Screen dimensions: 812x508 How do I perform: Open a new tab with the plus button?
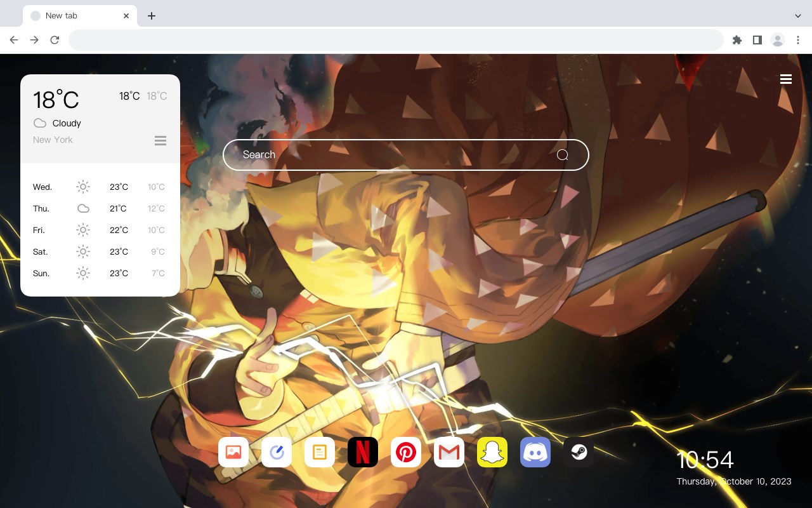[x=151, y=16]
